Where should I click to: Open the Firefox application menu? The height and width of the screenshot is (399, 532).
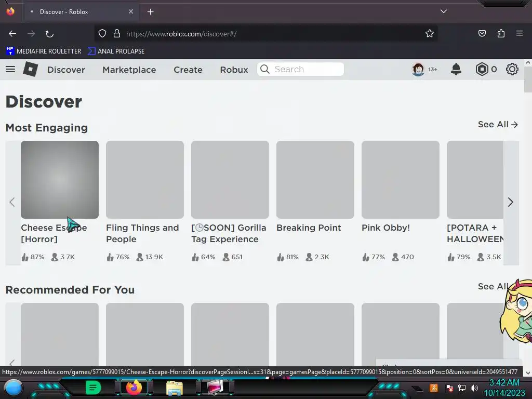click(x=520, y=33)
